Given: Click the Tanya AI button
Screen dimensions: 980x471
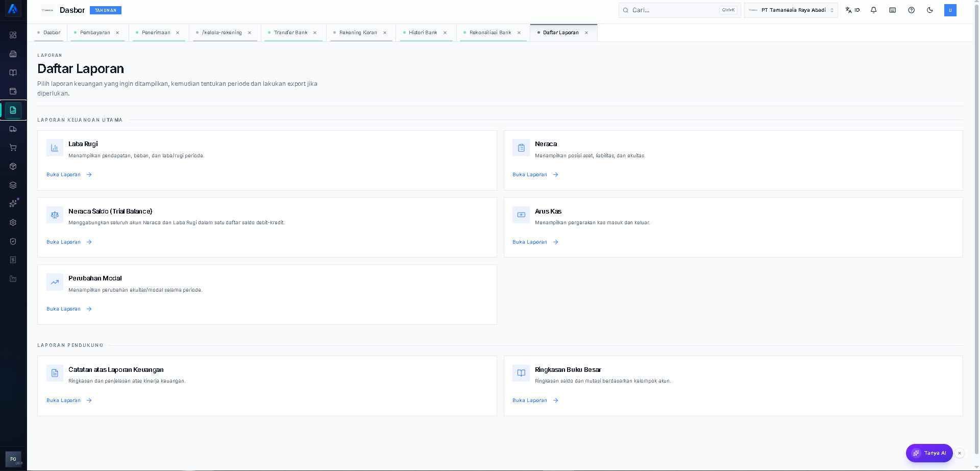Looking at the screenshot, I should [x=929, y=453].
